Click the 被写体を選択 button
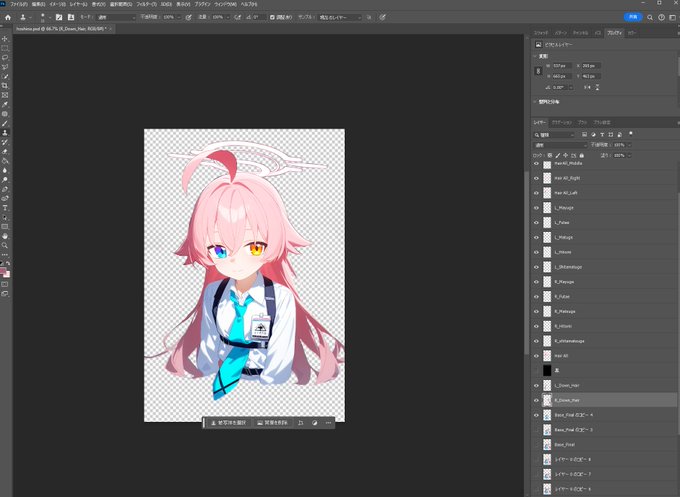Screen dimensions: 680x497 pos(228,423)
